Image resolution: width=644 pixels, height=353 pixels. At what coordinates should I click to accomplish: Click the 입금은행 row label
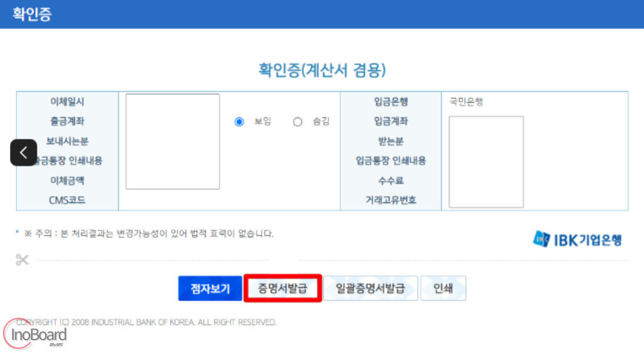pos(391,102)
